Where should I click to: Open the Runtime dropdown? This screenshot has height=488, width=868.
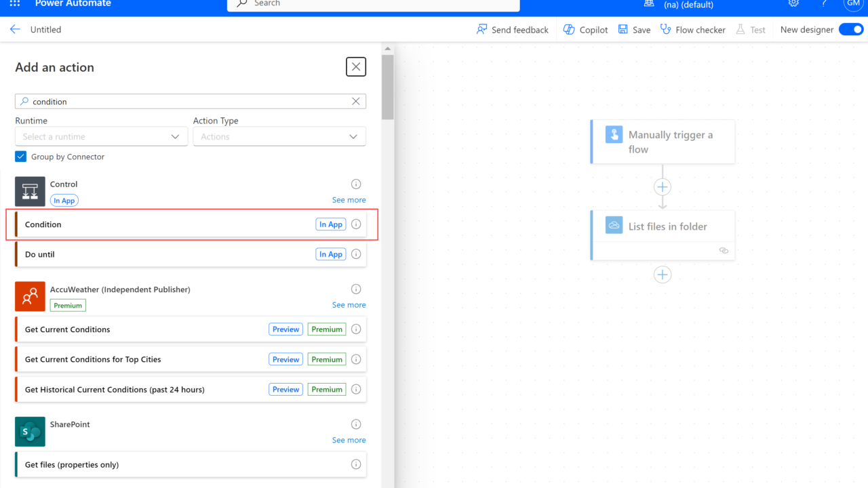101,136
